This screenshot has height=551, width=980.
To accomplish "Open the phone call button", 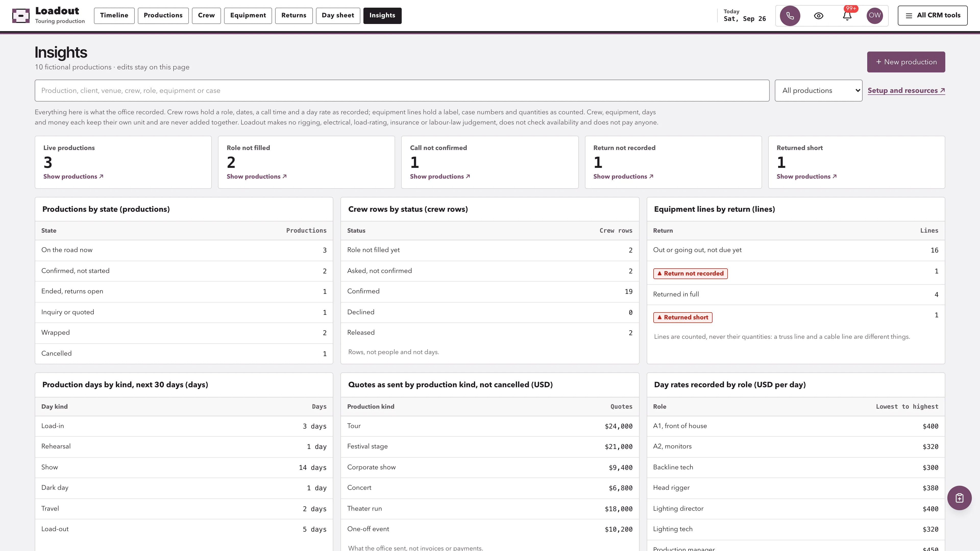I will tap(790, 16).
